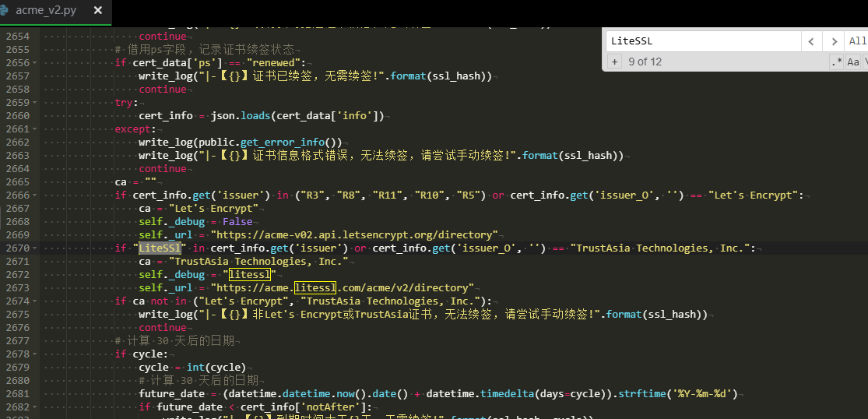Go to the next LiteSSL match
This screenshot has height=419, width=868.
click(833, 41)
